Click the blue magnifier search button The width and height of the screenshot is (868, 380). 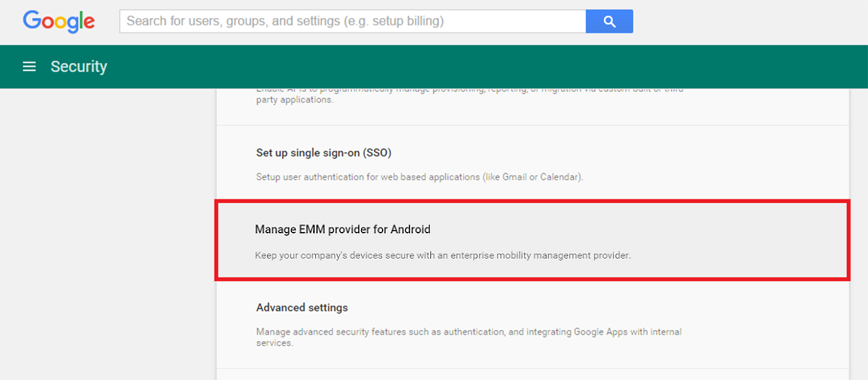(x=609, y=21)
